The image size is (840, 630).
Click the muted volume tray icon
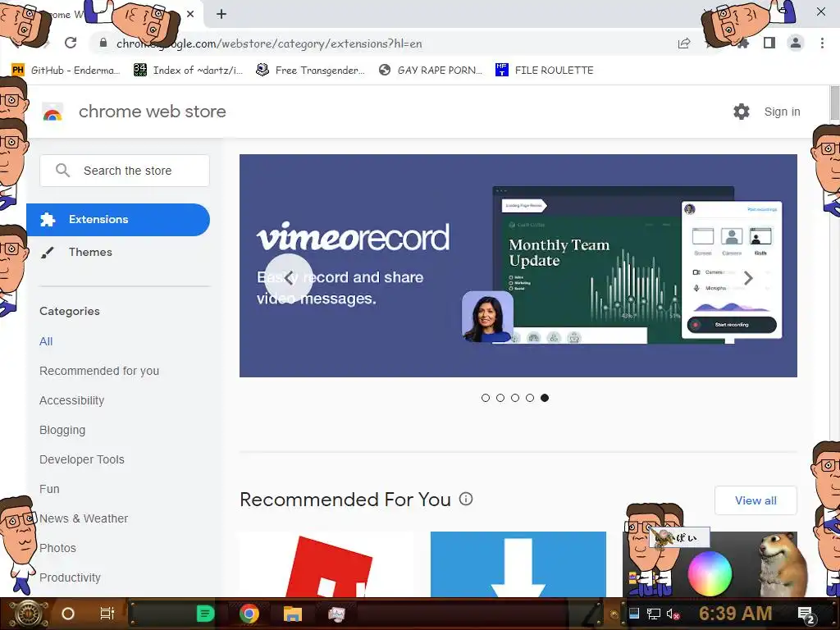tap(673, 614)
